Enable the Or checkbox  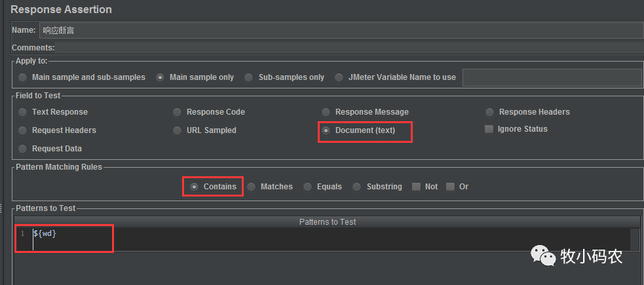coord(450,187)
